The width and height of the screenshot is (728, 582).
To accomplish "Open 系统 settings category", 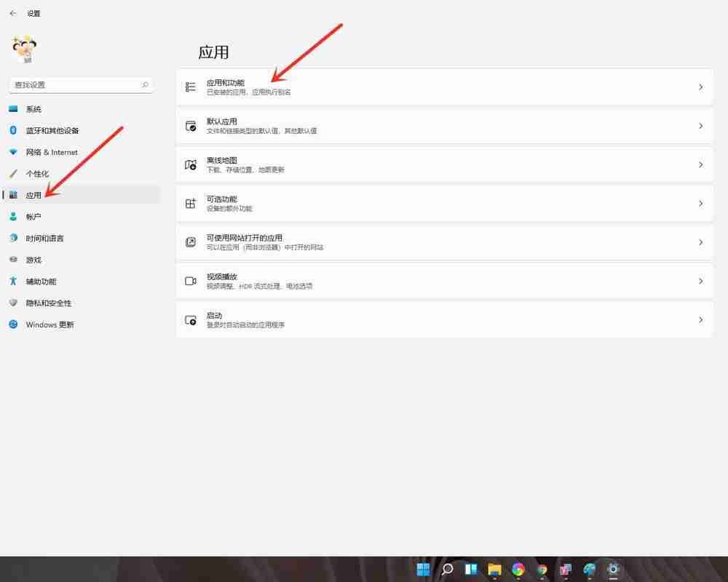I will (82, 109).
